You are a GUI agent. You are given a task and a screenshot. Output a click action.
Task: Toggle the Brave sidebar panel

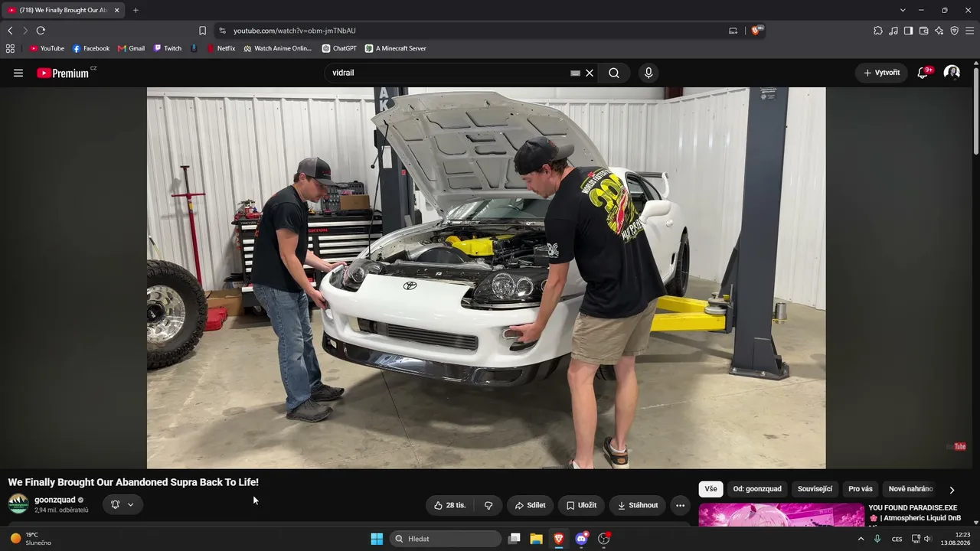click(x=908, y=31)
